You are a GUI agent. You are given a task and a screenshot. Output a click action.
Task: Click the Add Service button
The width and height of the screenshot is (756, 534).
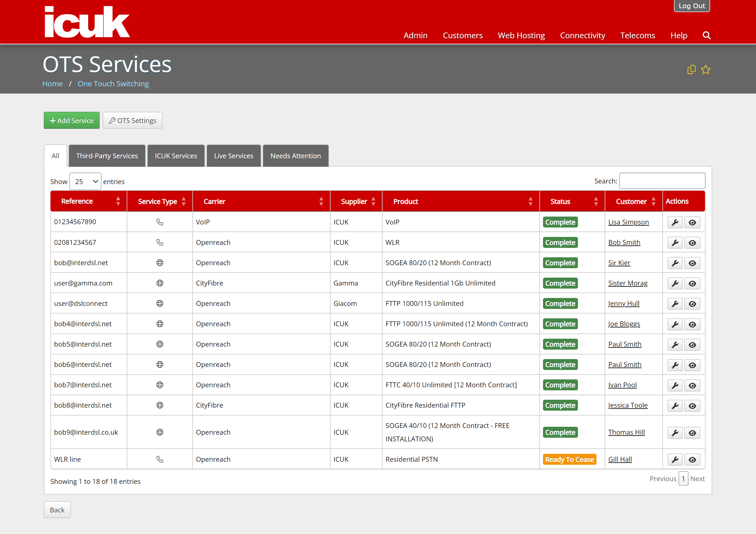pos(72,121)
